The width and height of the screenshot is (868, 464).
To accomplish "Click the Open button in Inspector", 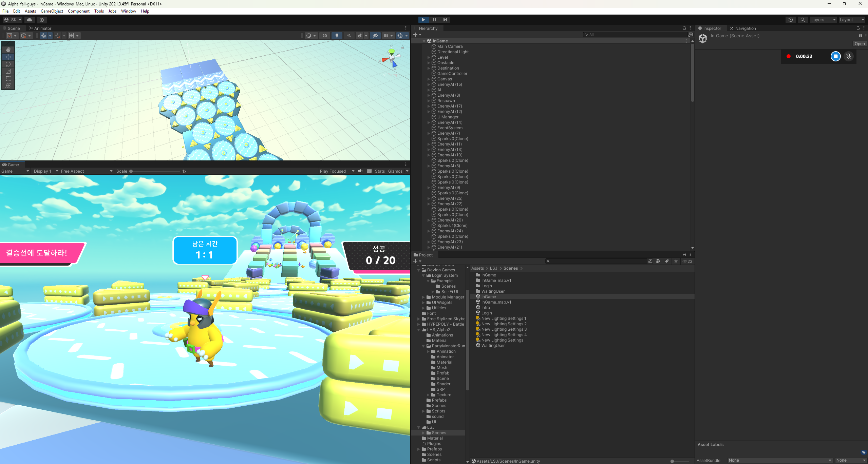I will tap(859, 44).
